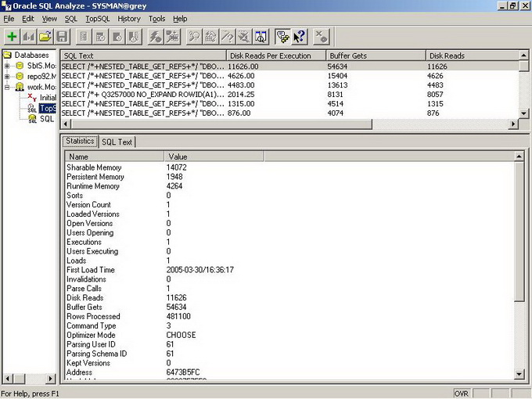The width and height of the screenshot is (532, 399).
Task: Click the Databases folder icon in tree
Action: [8, 55]
